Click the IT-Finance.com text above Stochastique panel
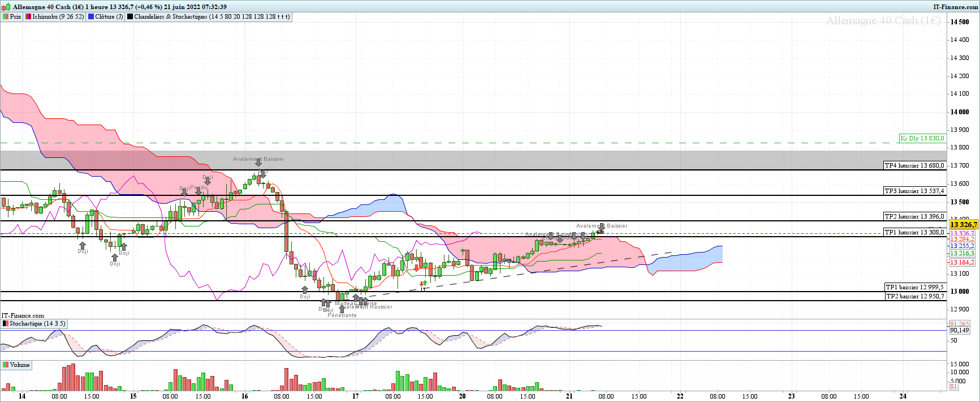This screenshot has height=402, width=980. pos(23,315)
